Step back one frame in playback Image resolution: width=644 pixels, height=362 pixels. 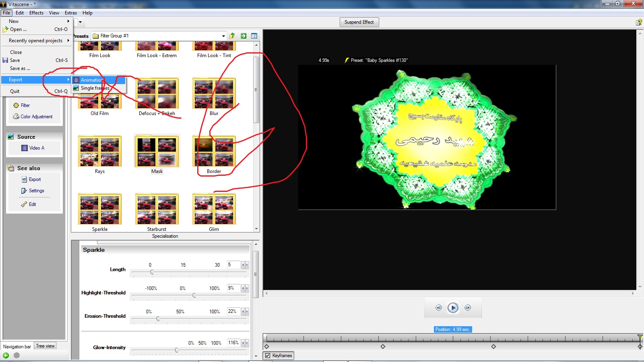(439, 308)
